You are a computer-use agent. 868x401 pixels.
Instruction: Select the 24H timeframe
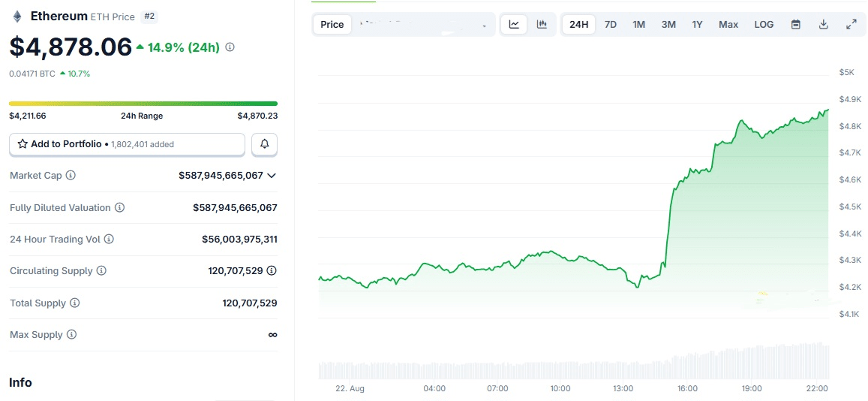(579, 24)
